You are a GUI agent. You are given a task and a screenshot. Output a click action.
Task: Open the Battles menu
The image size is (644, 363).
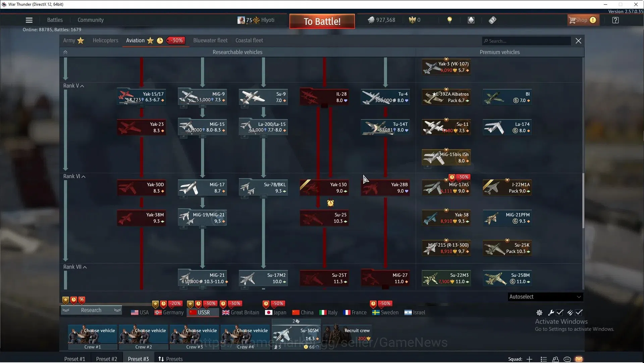point(55,20)
